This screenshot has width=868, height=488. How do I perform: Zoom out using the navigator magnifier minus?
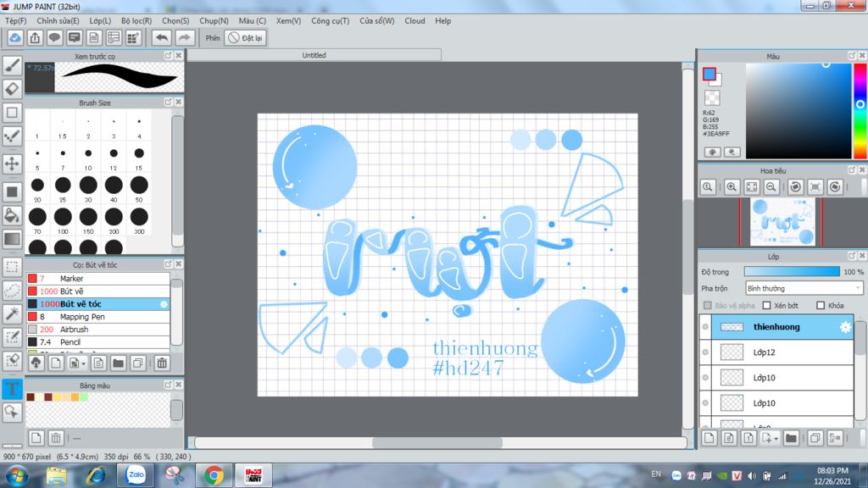[771, 187]
